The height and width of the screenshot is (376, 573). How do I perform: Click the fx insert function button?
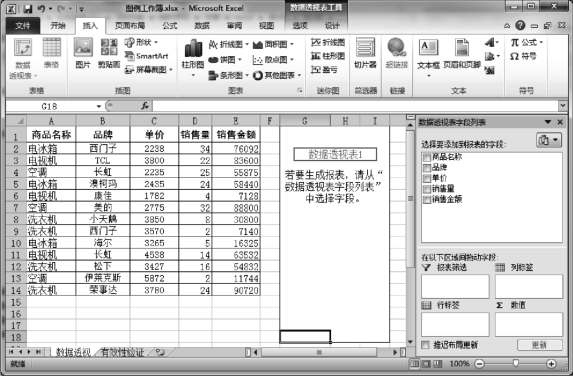145,106
